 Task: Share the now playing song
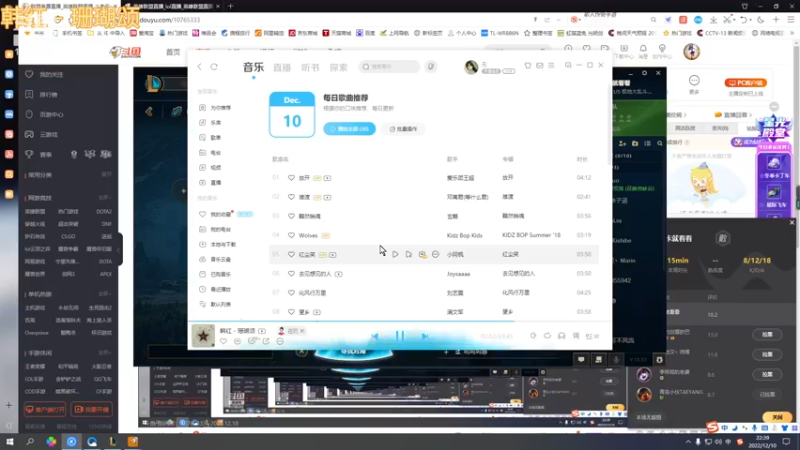click(266, 341)
